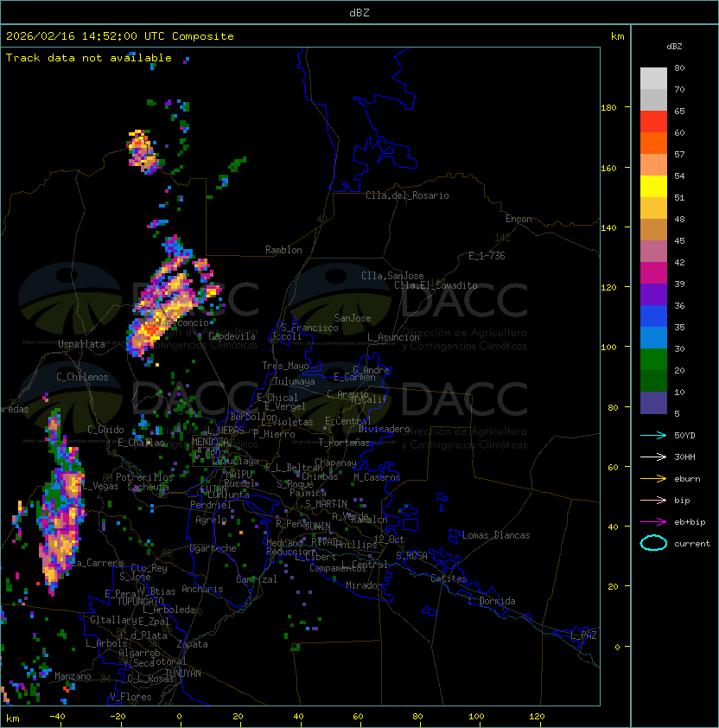Pick the slate 10 dBZ bottom swatch
719x728 pixels.
(x=653, y=403)
